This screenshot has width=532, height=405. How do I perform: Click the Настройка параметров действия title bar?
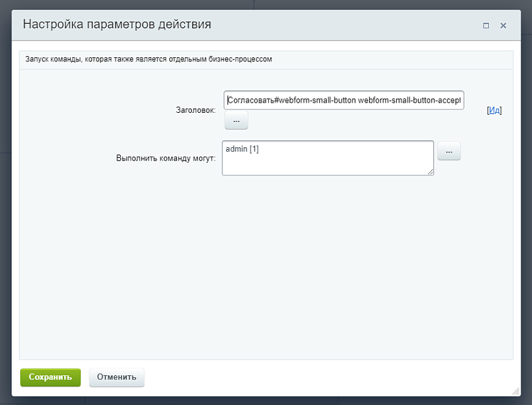(203, 25)
